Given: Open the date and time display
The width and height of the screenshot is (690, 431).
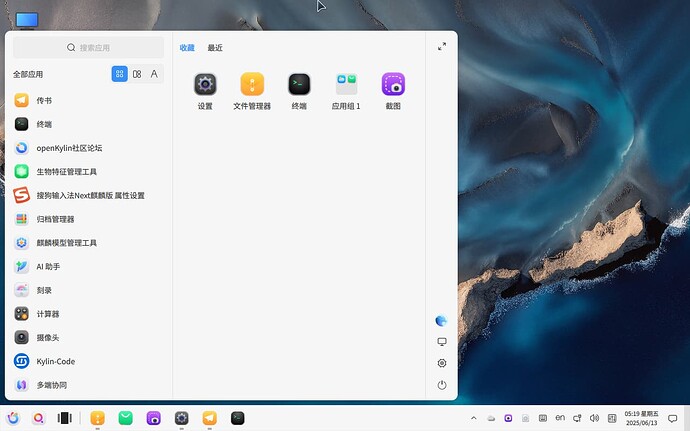Looking at the screenshot, I should [x=639, y=418].
